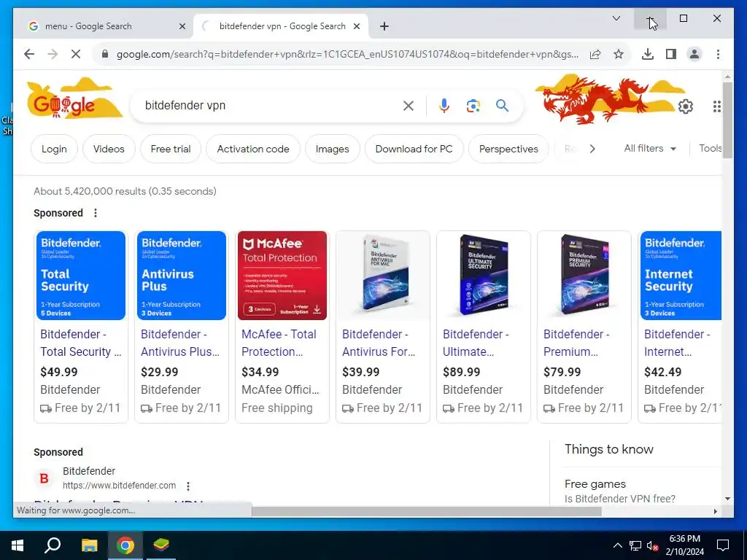Open Bitdefender Total Security product link

click(80, 343)
